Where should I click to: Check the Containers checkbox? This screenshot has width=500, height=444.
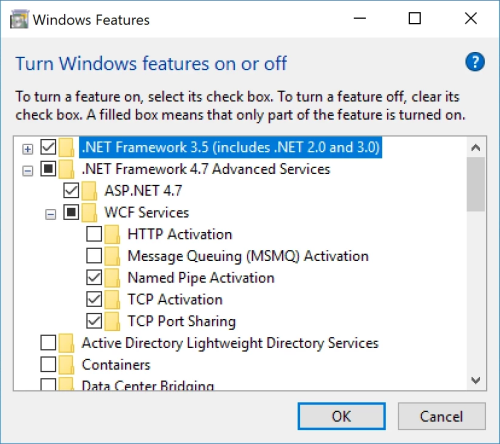coord(48,364)
